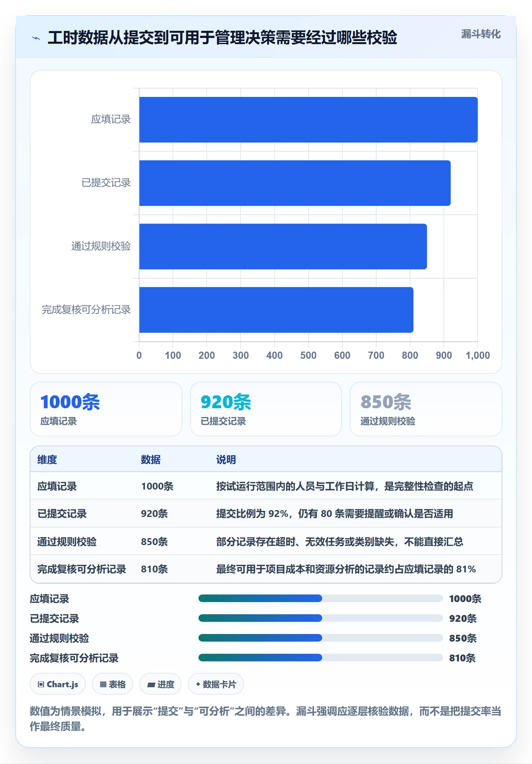Image resolution: width=532 pixels, height=764 pixels.
Task: Click the 1000条 应填记录 stat card
Action: point(106,409)
